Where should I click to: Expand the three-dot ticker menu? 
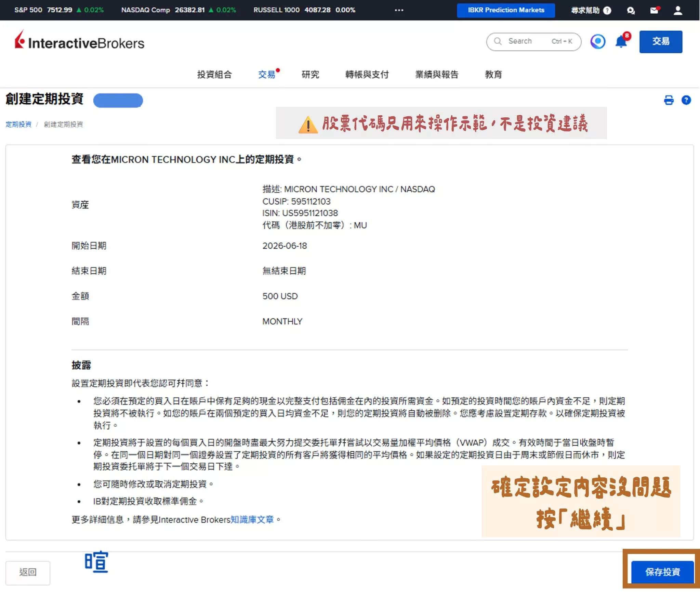point(399,10)
